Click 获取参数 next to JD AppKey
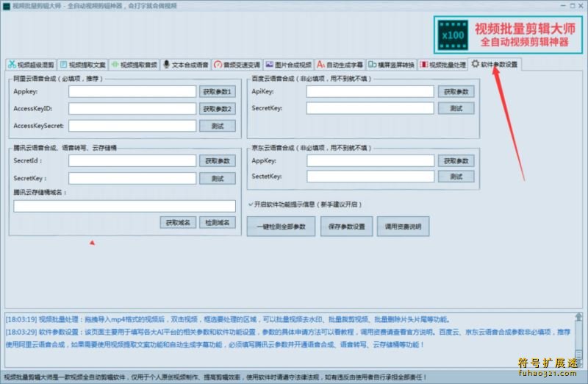The width and height of the screenshot is (588, 384). 456,161
